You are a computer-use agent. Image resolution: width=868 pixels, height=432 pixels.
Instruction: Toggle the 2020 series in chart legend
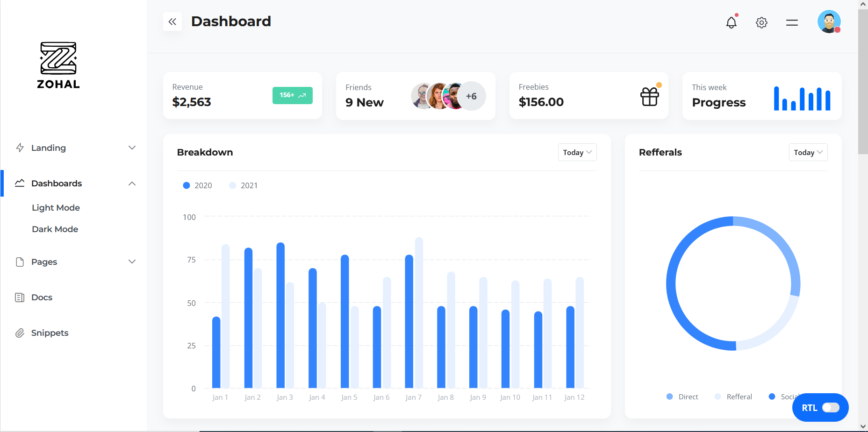click(197, 185)
